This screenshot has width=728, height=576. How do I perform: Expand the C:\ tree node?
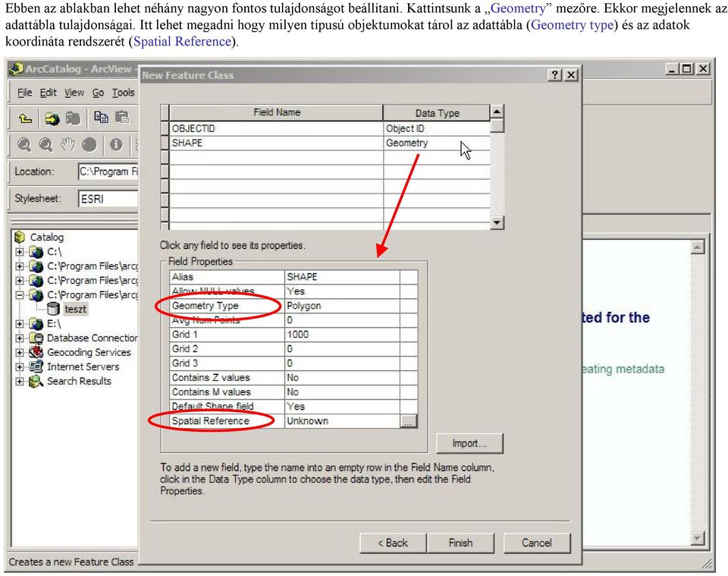[x=20, y=252]
